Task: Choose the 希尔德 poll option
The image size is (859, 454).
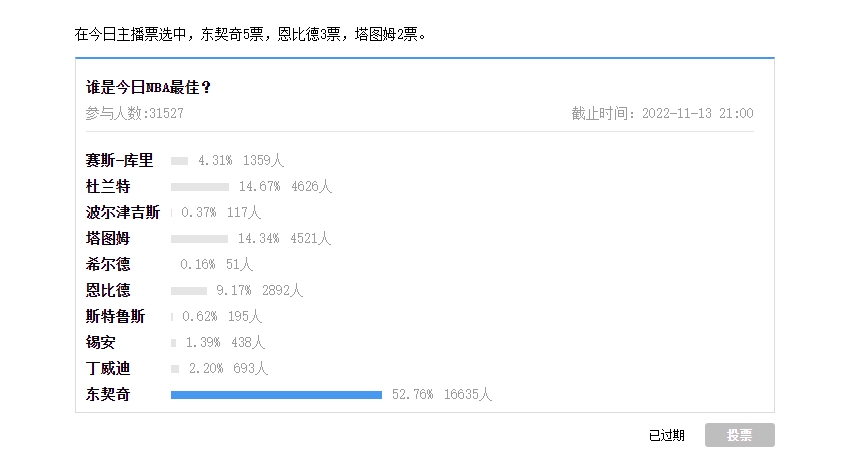Action: point(108,265)
